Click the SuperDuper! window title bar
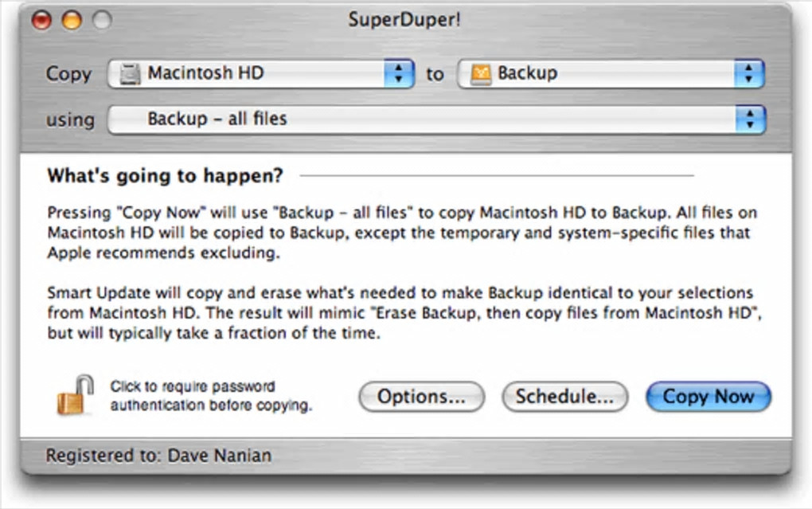This screenshot has width=812, height=509. click(404, 20)
